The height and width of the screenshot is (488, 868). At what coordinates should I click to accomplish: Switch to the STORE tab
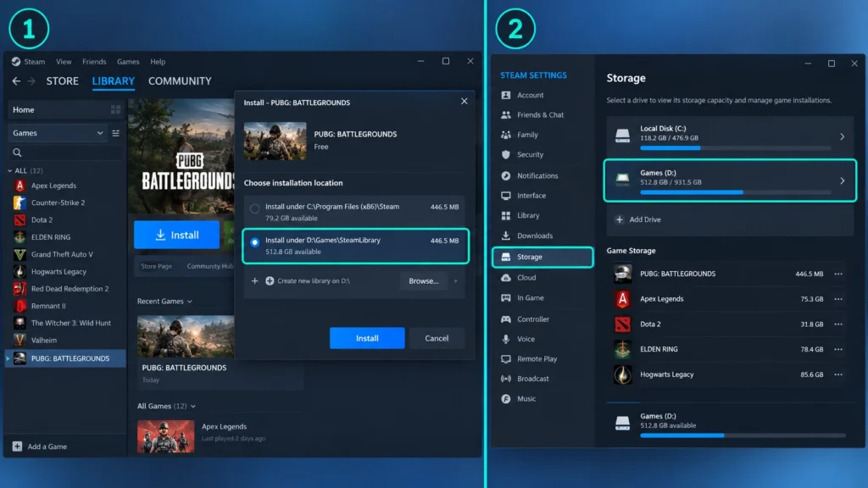63,80
